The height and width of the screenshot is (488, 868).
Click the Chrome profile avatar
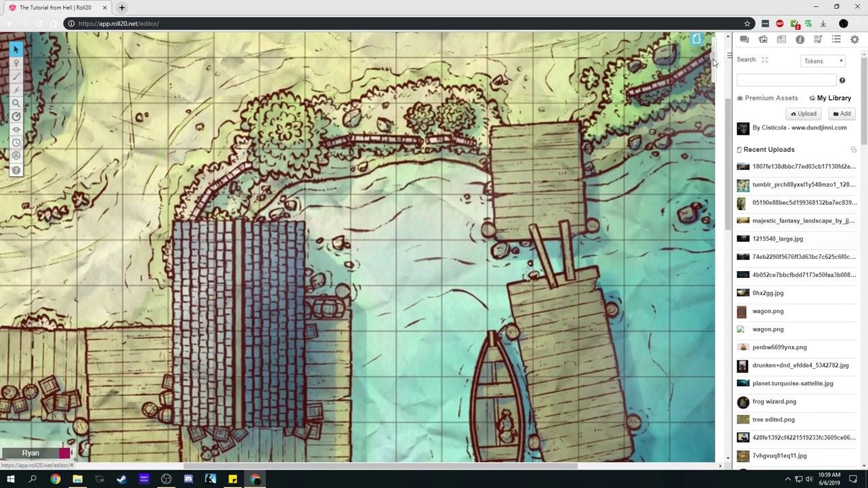[844, 24]
